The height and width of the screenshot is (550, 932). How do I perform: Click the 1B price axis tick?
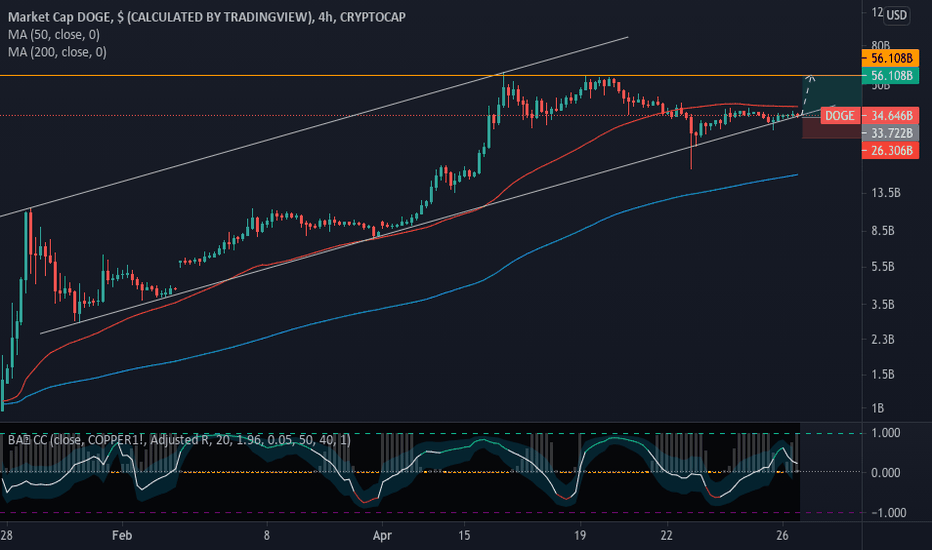pos(878,408)
